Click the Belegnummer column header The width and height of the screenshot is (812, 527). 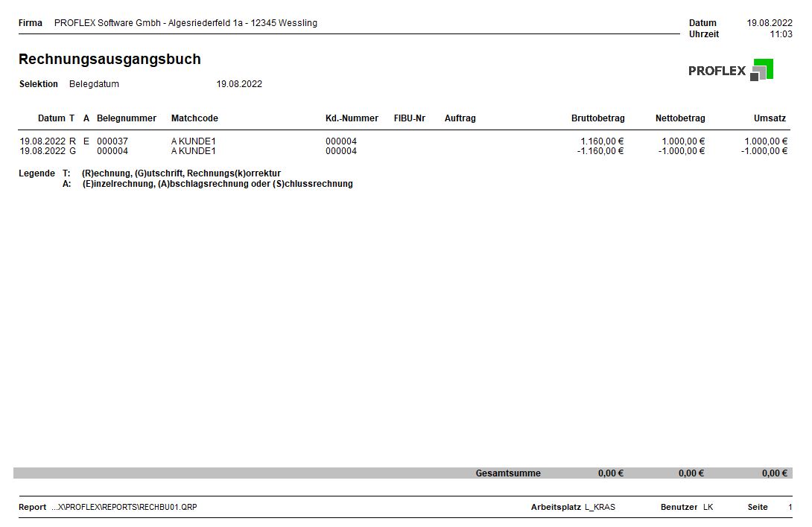click(127, 118)
